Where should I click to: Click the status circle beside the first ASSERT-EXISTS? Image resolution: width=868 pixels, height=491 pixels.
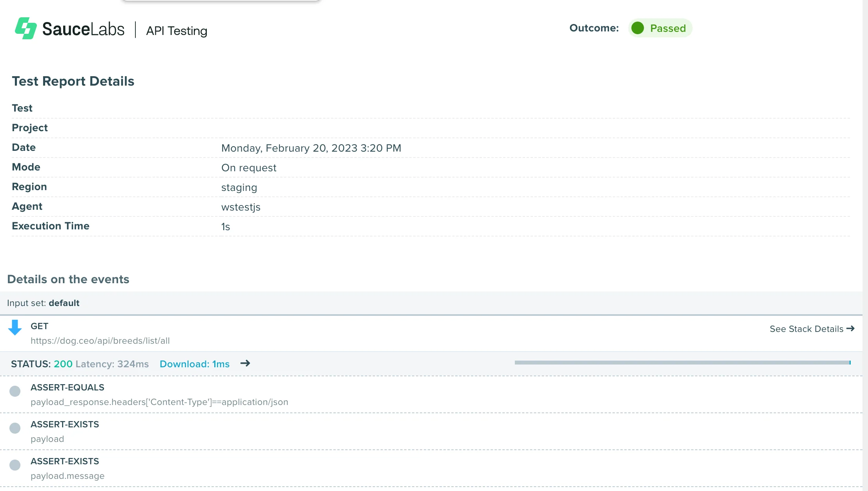coord(15,428)
